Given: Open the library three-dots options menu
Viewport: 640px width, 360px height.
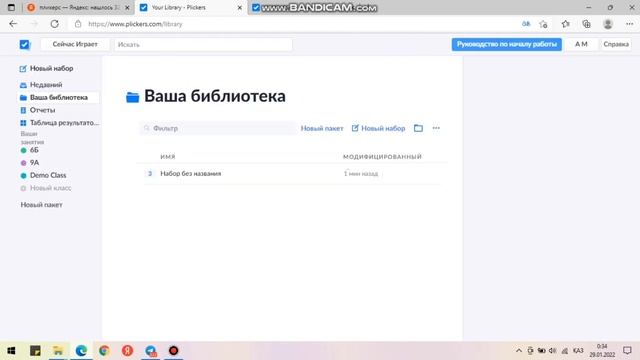Looking at the screenshot, I should 436,128.
